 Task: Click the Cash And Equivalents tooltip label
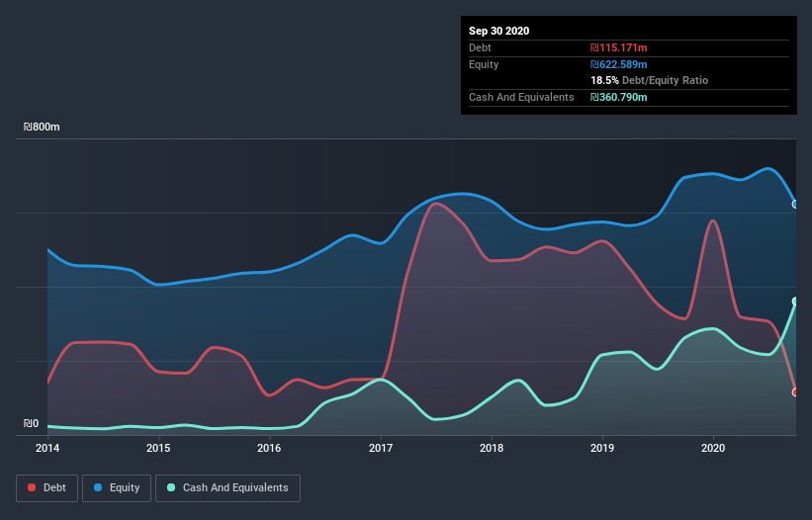521,97
